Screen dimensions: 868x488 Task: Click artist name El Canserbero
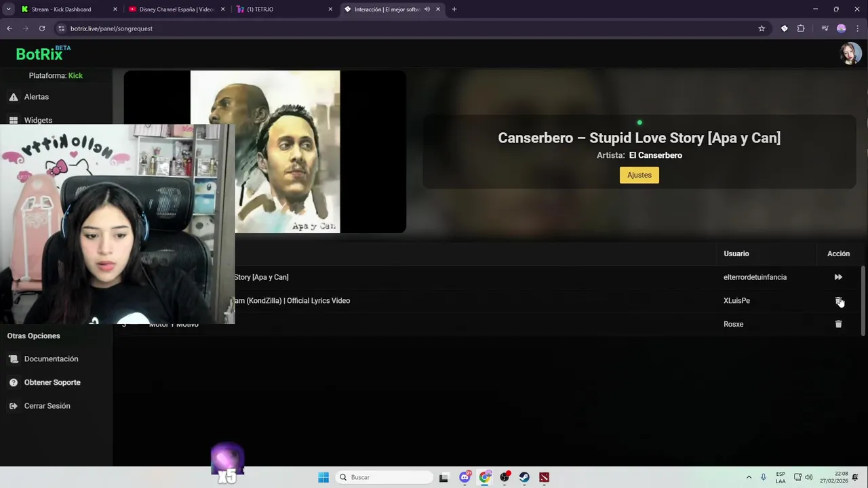coord(655,155)
